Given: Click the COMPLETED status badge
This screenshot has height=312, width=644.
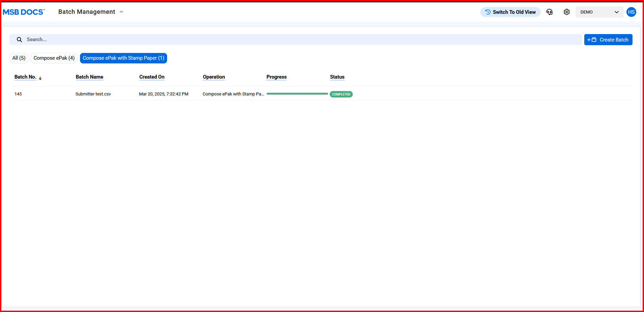Looking at the screenshot, I should tap(341, 94).
